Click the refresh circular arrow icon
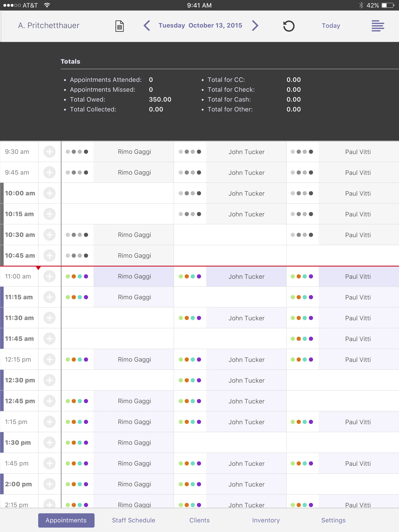The image size is (399, 532). click(x=289, y=26)
